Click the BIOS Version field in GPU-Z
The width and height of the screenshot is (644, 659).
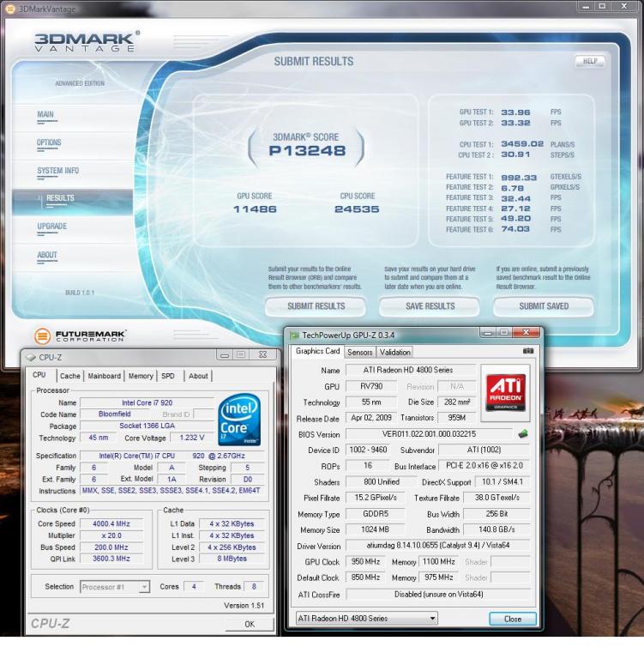click(429, 433)
